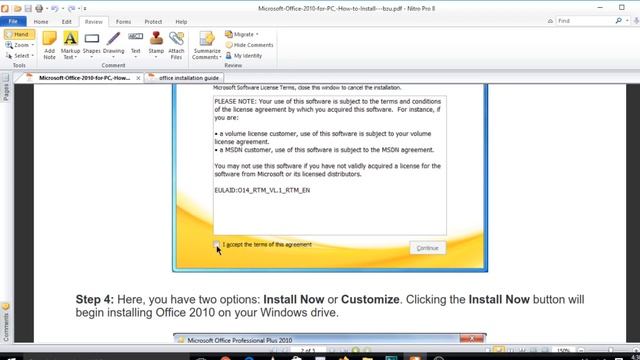Add a sticky note comment
The width and height of the screenshot is (640, 360).
click(x=49, y=45)
